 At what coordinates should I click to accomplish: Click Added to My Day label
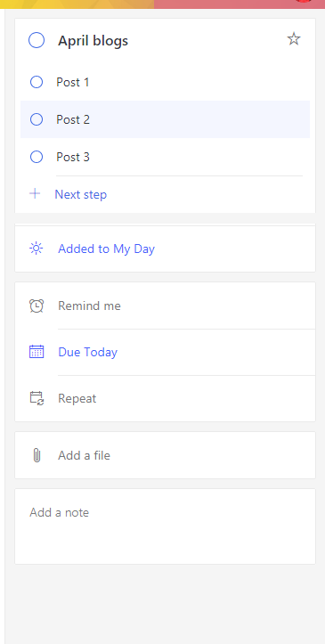pos(106,249)
